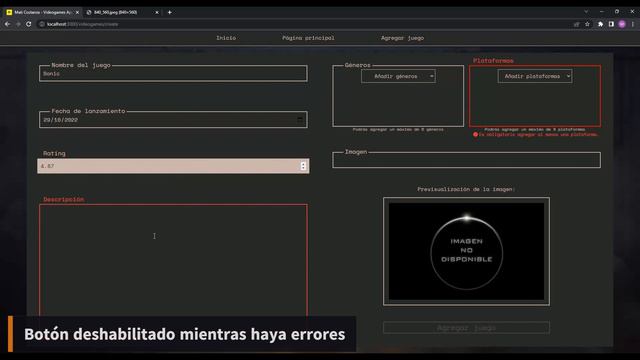Click the browser forward arrow
The width and height of the screenshot is (640, 360).
click(18, 24)
